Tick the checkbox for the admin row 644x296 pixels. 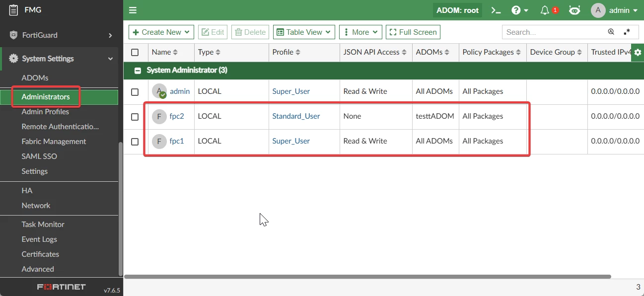[x=135, y=92]
